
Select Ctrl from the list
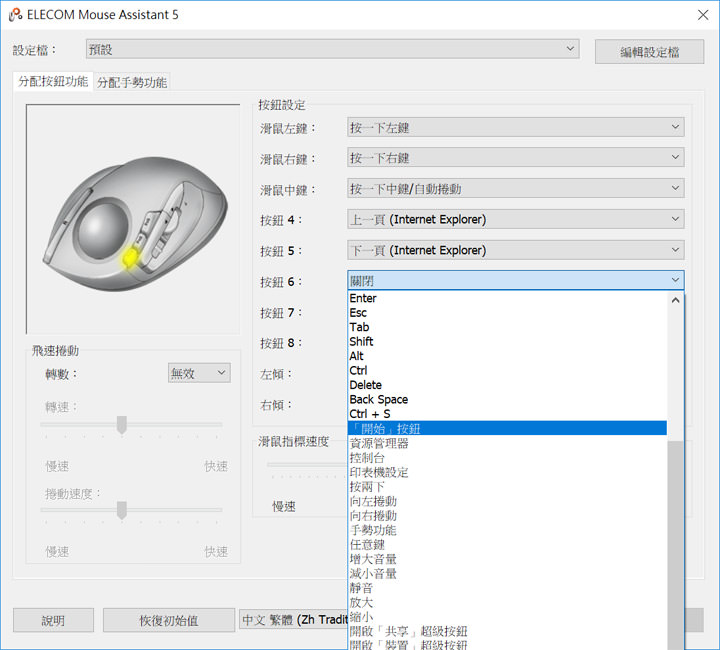click(507, 370)
